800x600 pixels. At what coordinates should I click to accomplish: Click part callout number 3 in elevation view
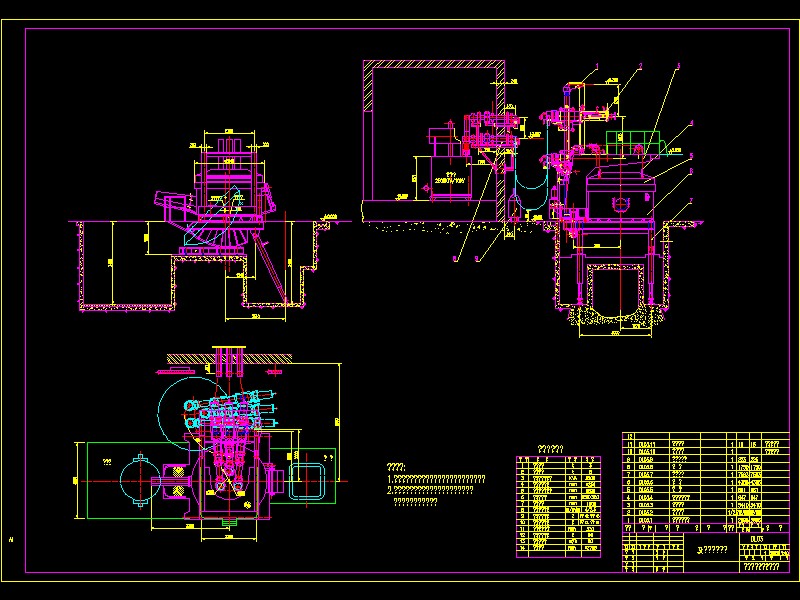click(679, 66)
